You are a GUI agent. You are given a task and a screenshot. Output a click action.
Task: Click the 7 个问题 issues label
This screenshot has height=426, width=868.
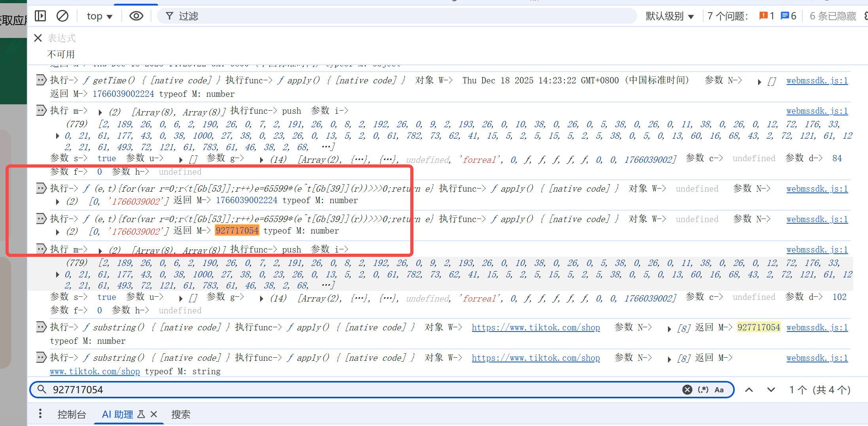[x=727, y=16]
